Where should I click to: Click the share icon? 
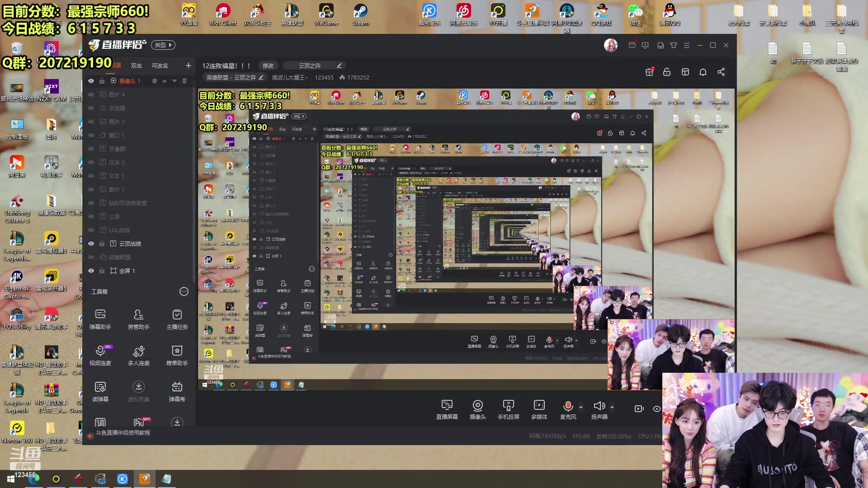(x=721, y=72)
